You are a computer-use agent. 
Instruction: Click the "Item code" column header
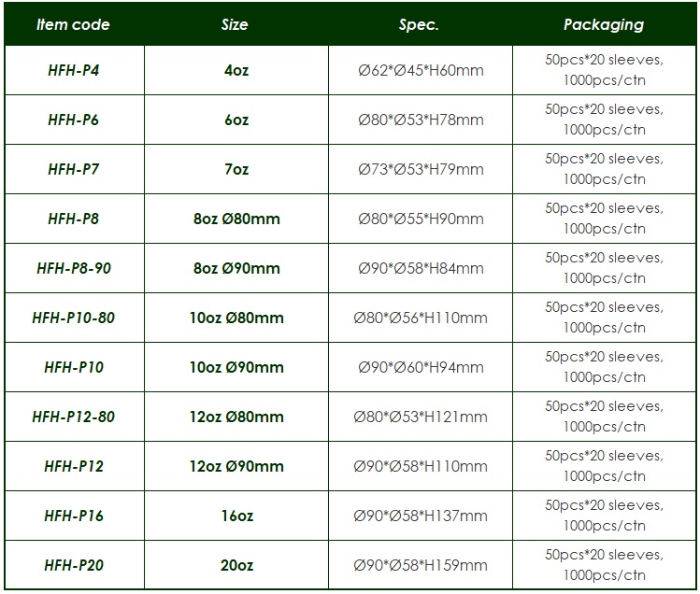tap(74, 24)
